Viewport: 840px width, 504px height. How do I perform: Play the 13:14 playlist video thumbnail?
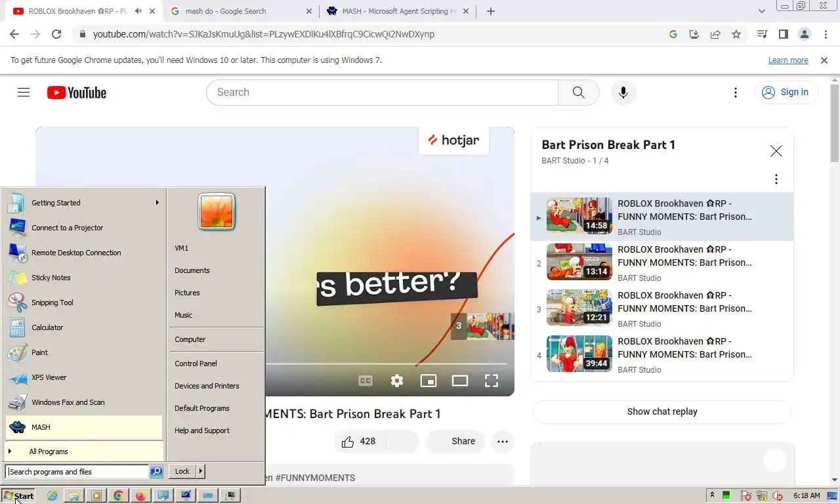[x=579, y=262]
